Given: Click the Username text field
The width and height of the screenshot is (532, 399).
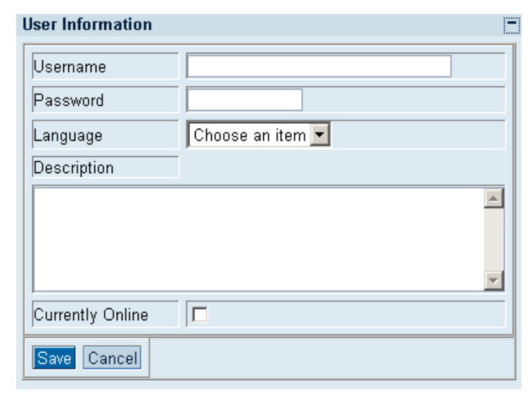Looking at the screenshot, I should [318, 66].
